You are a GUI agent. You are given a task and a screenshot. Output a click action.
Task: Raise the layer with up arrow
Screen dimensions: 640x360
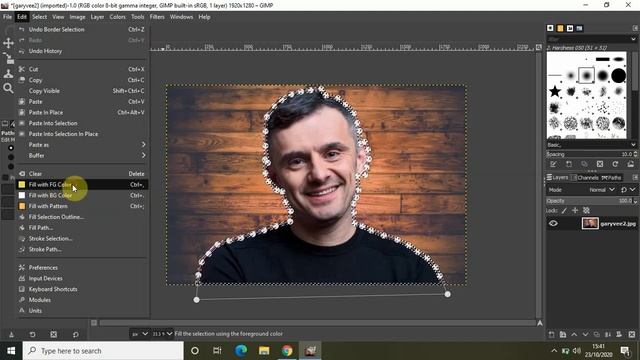coord(574,335)
